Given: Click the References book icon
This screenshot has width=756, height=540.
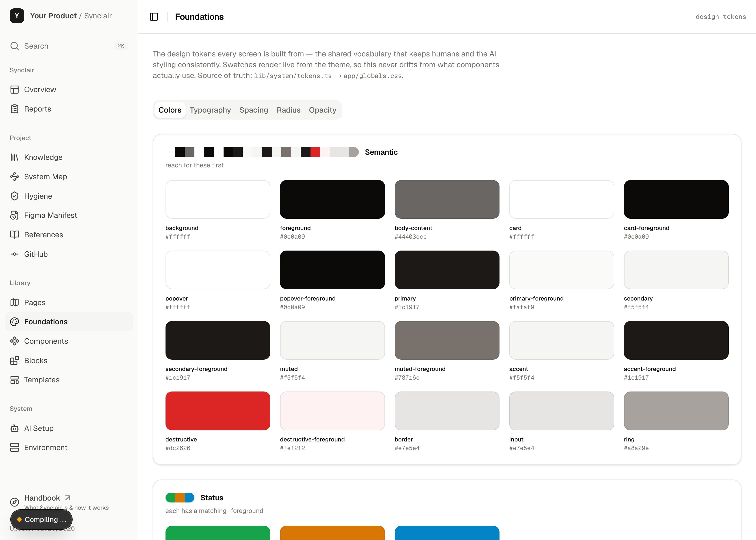Looking at the screenshot, I should [x=15, y=234].
